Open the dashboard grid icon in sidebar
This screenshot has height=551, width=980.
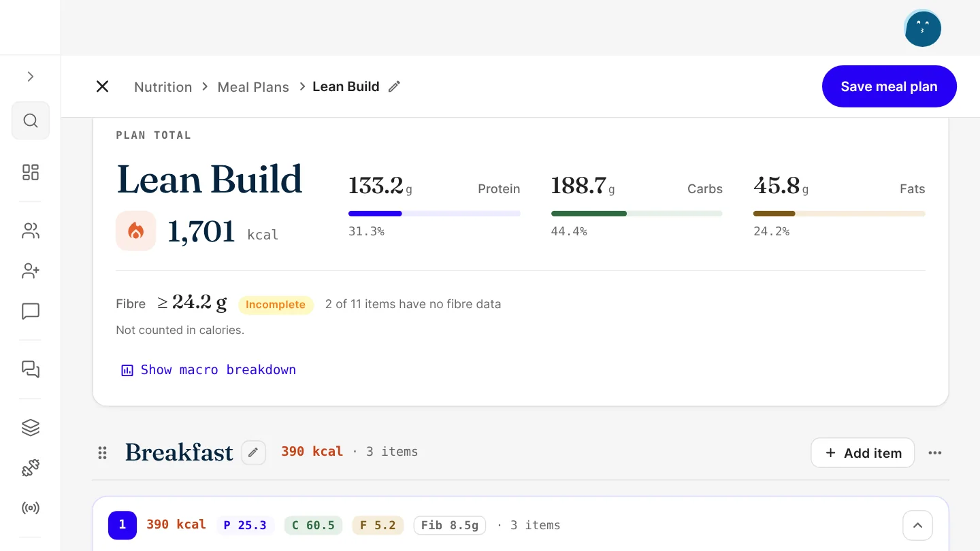(x=31, y=172)
